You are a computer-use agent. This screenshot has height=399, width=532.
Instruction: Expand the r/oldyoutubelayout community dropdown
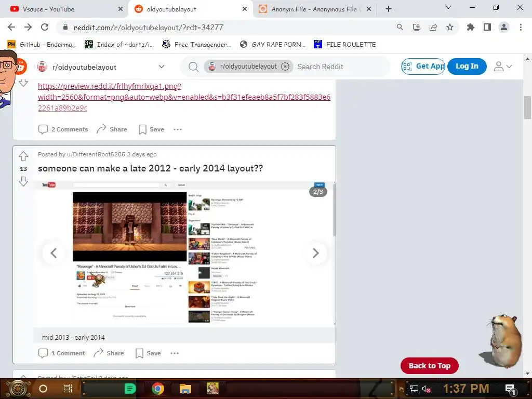(x=162, y=67)
